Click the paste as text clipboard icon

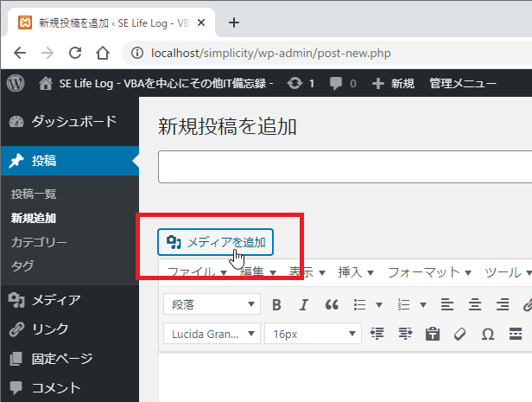(433, 334)
